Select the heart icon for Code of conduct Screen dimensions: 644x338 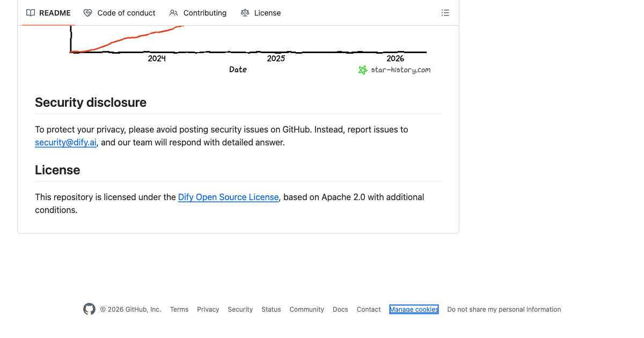click(87, 12)
